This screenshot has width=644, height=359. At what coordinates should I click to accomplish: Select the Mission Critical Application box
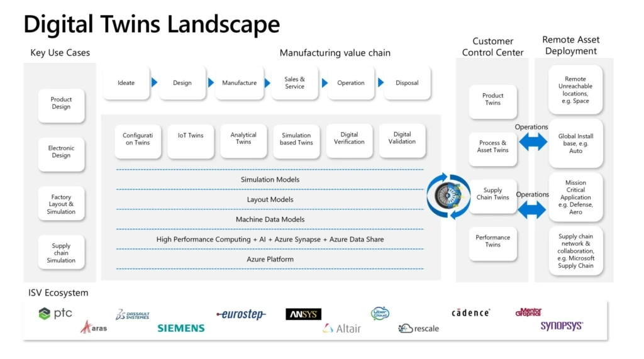tap(575, 197)
